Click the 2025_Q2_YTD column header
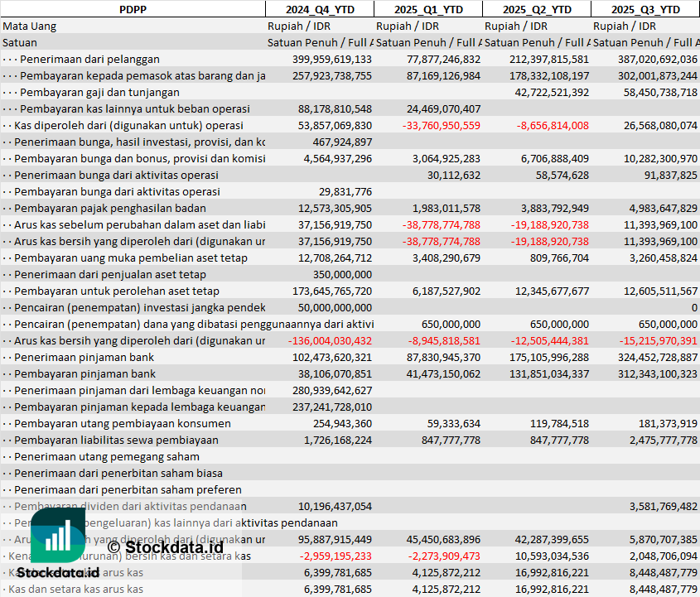 537,9
